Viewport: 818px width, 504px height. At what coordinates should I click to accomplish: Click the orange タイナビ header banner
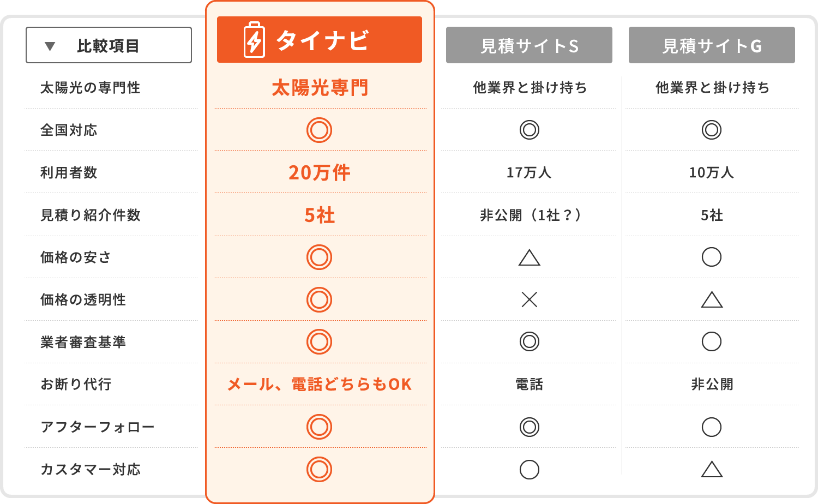(320, 39)
